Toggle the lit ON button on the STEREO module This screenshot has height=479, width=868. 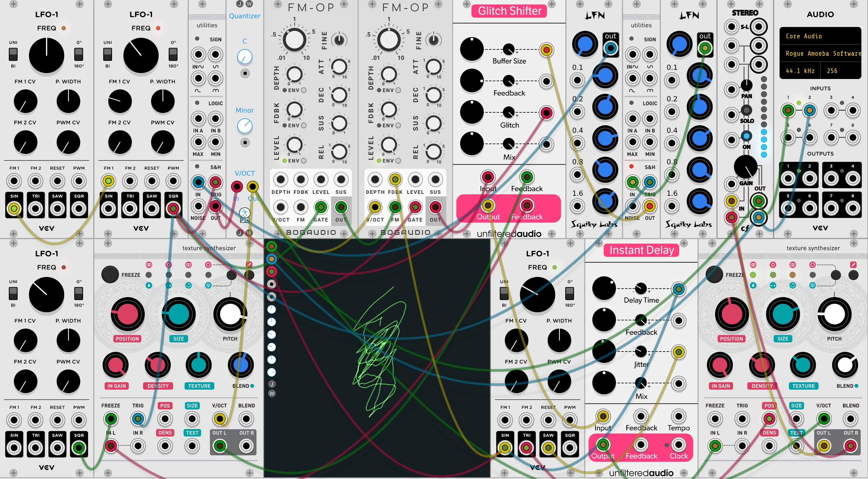746,136
